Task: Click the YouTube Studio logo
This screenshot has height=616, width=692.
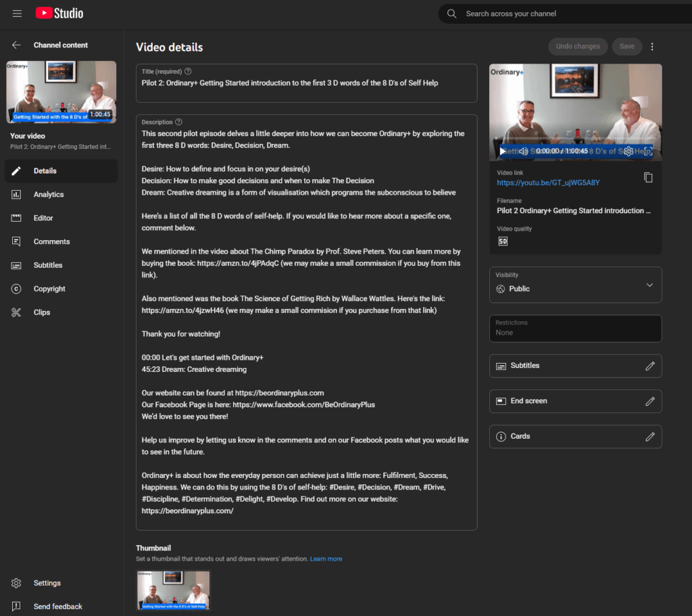Action: pyautogui.click(x=59, y=14)
